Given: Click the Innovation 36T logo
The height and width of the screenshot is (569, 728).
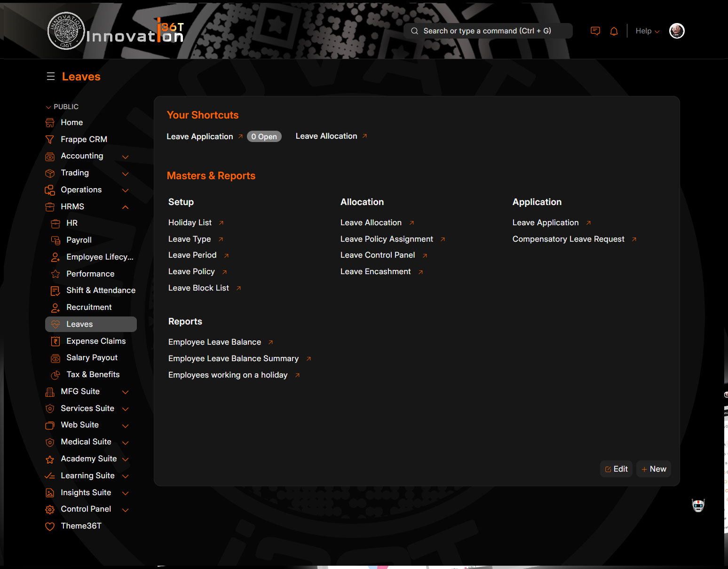Looking at the screenshot, I should (x=116, y=31).
